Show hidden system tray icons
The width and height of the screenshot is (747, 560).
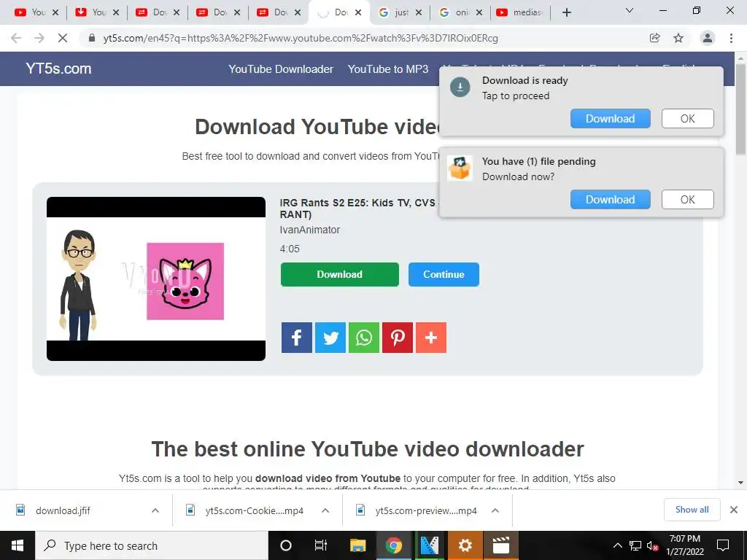617,545
